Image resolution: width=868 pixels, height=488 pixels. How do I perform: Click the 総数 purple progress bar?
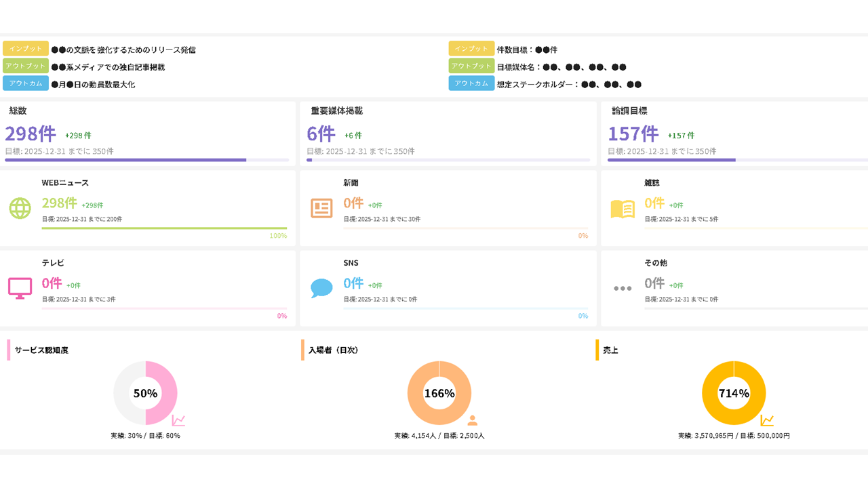click(146, 160)
